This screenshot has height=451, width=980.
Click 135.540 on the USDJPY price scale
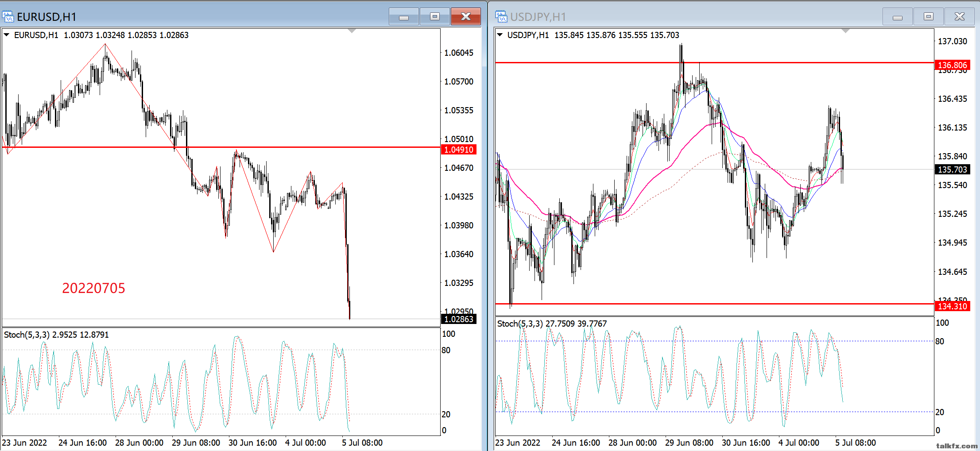(953, 185)
